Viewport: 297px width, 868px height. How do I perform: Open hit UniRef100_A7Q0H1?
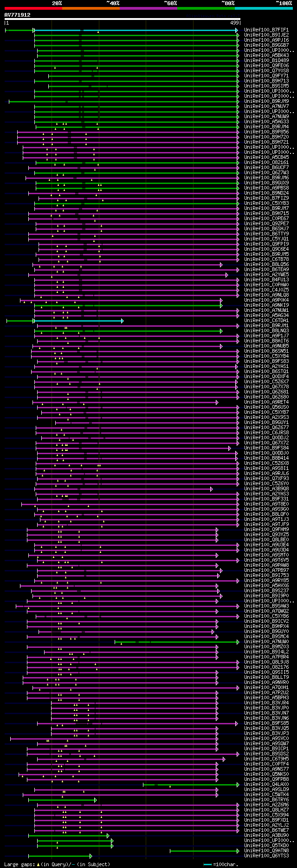[x=266, y=688]
